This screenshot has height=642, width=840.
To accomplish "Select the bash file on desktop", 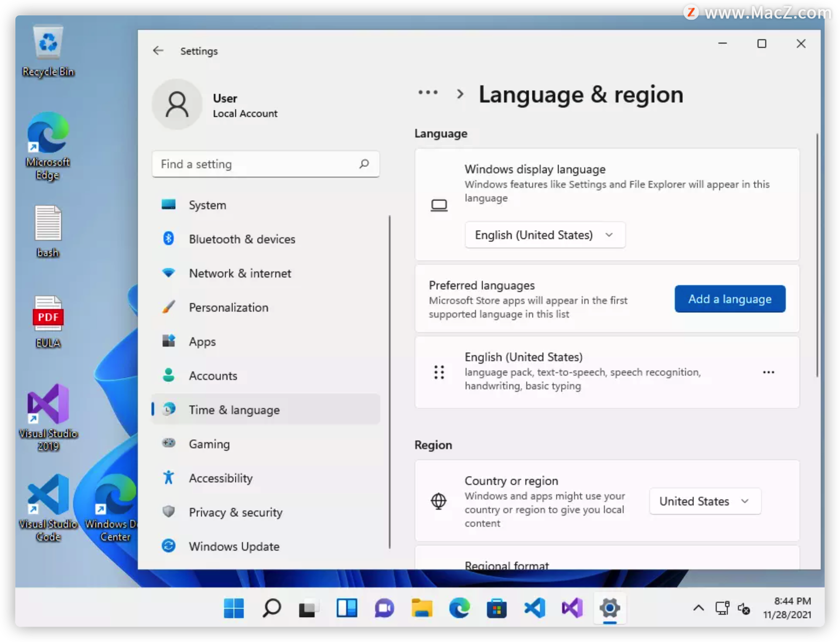I will [x=48, y=232].
